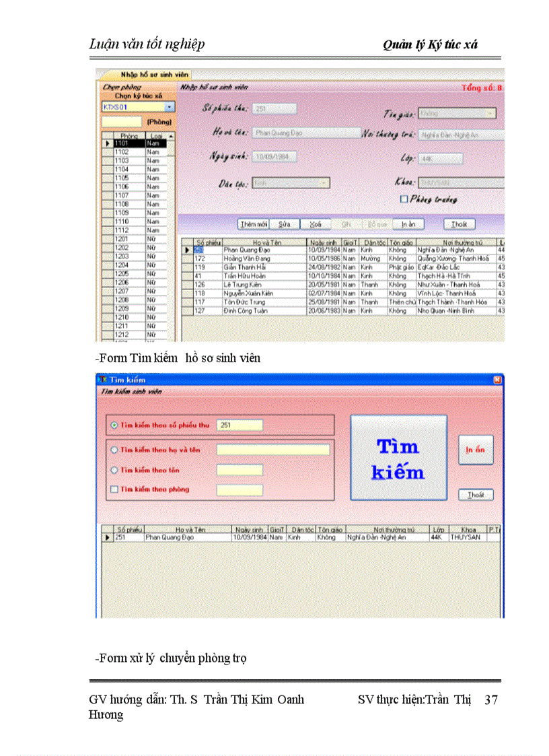549x756 pixels.
Task: Click the Xoá button to delete record
Action: pos(315,224)
